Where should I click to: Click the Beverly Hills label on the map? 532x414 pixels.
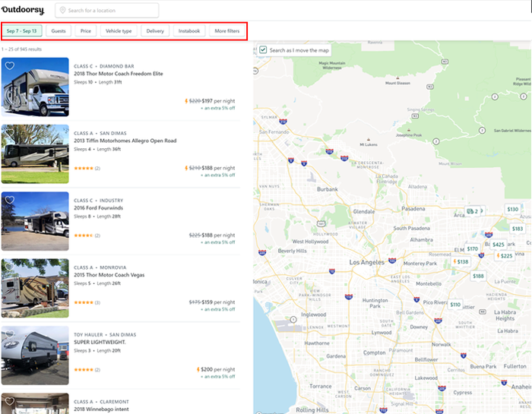tap(292, 251)
